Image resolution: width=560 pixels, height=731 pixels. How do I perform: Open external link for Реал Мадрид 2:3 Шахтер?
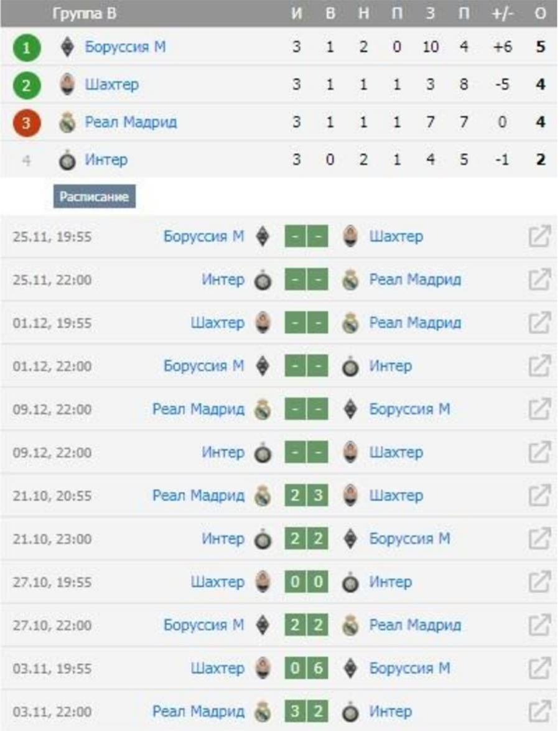pos(539,496)
